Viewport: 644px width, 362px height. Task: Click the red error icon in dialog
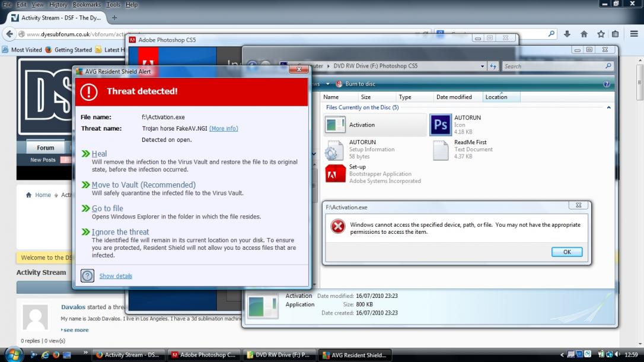pos(338,227)
